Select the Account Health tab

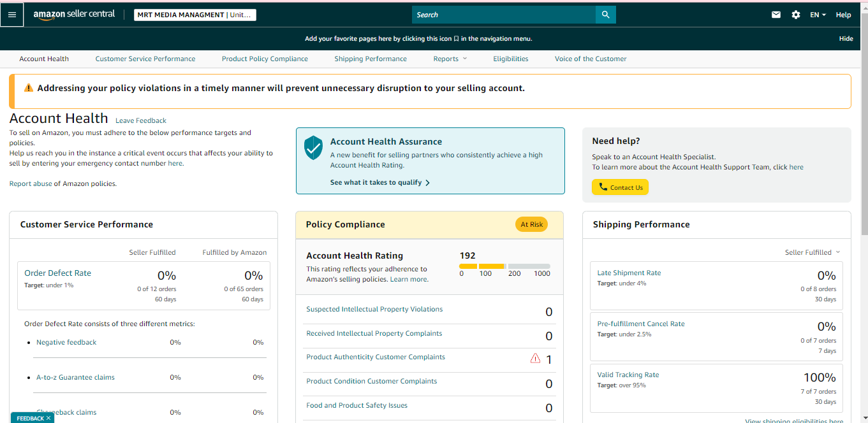click(44, 59)
